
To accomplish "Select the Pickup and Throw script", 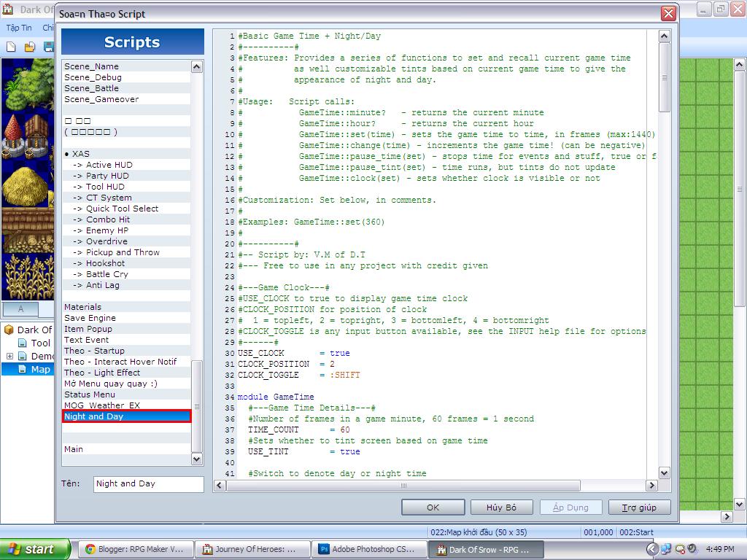I will pos(126,252).
